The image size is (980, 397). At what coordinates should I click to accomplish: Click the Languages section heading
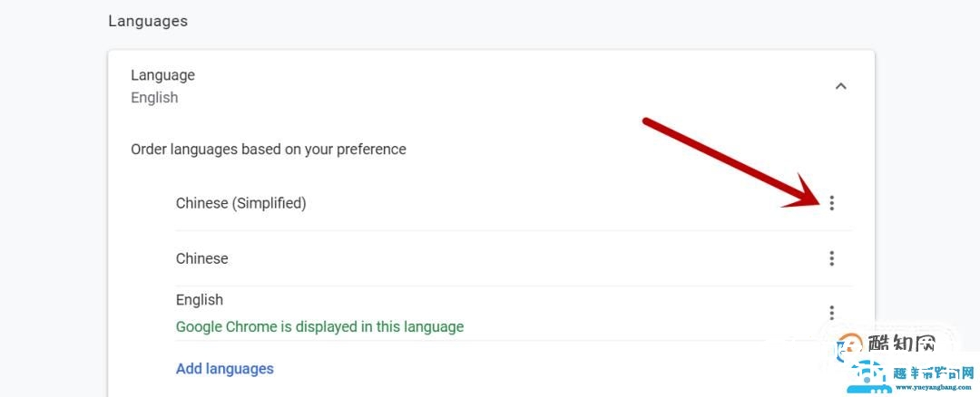[148, 21]
